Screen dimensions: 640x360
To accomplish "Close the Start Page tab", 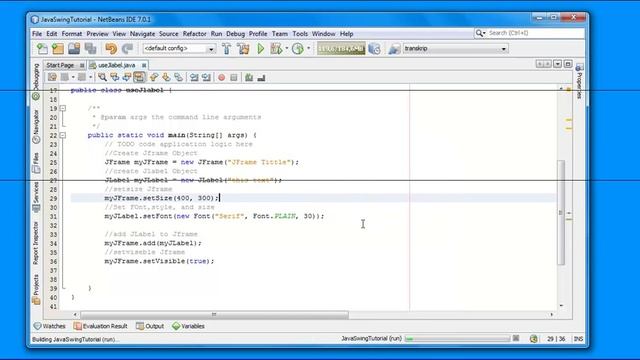I will click(x=82, y=65).
